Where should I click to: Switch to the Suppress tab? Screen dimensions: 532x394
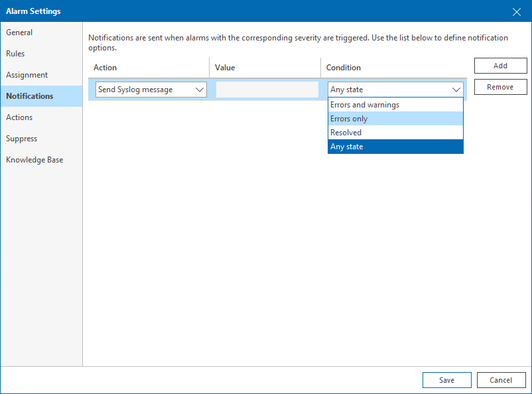point(22,139)
